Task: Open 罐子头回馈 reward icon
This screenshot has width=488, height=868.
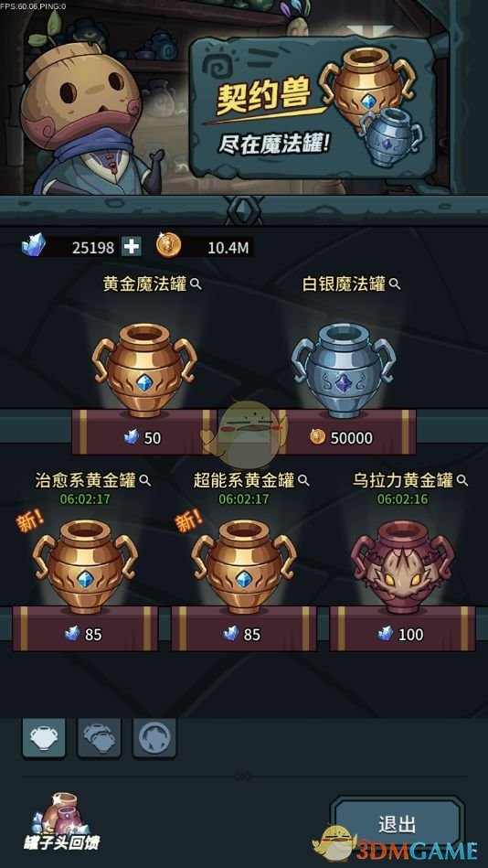Action: click(x=61, y=821)
